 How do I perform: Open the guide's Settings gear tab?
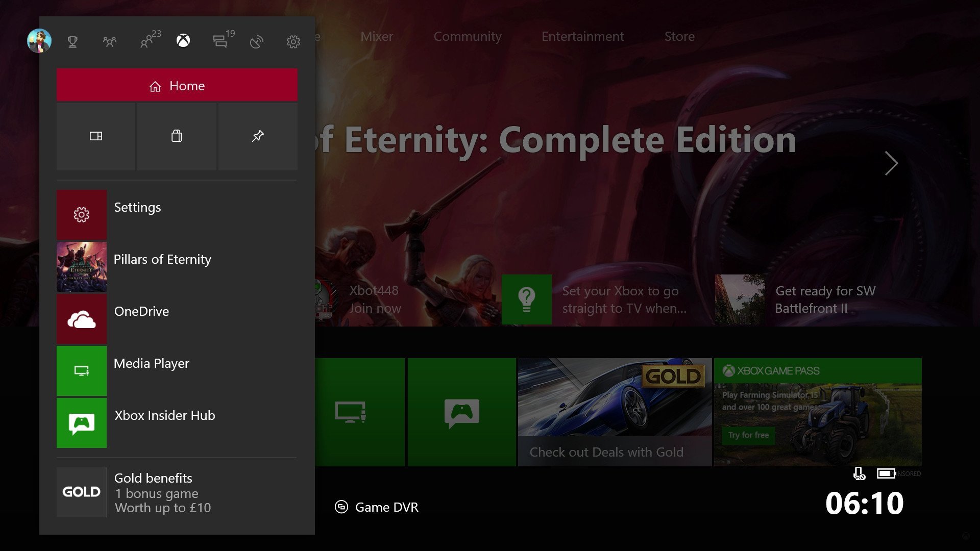click(x=293, y=41)
